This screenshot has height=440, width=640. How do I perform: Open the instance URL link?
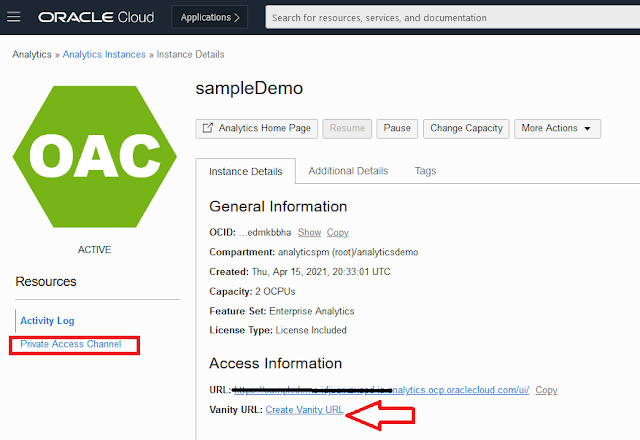pos(382,390)
